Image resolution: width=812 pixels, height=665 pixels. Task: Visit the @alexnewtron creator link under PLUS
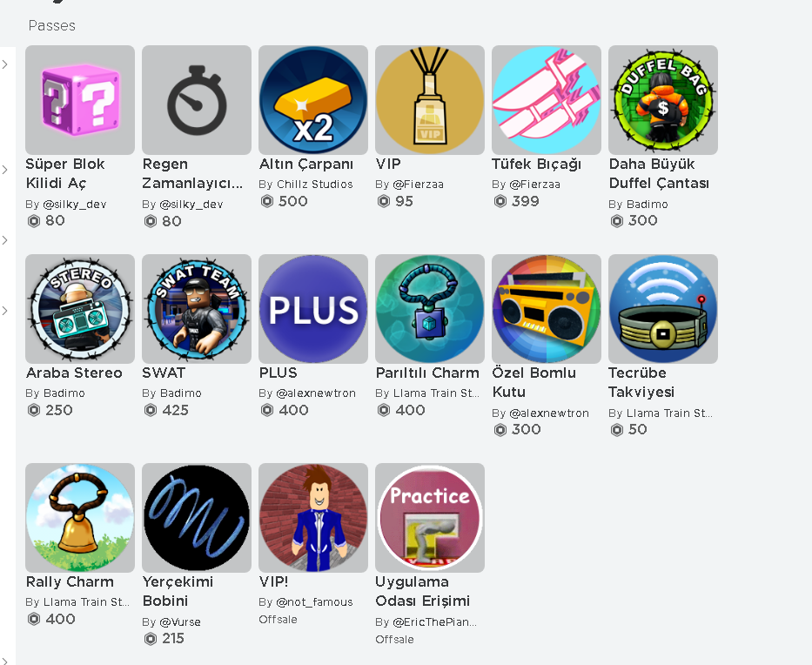(316, 393)
